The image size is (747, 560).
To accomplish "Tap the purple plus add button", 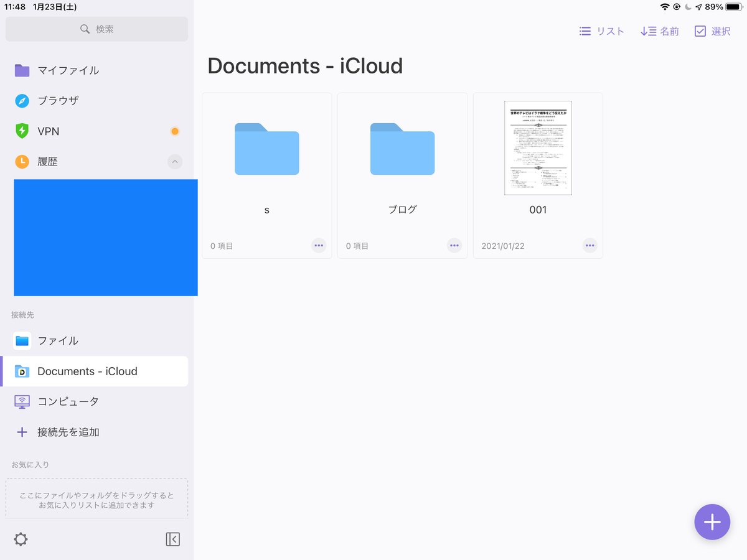I will [712, 522].
